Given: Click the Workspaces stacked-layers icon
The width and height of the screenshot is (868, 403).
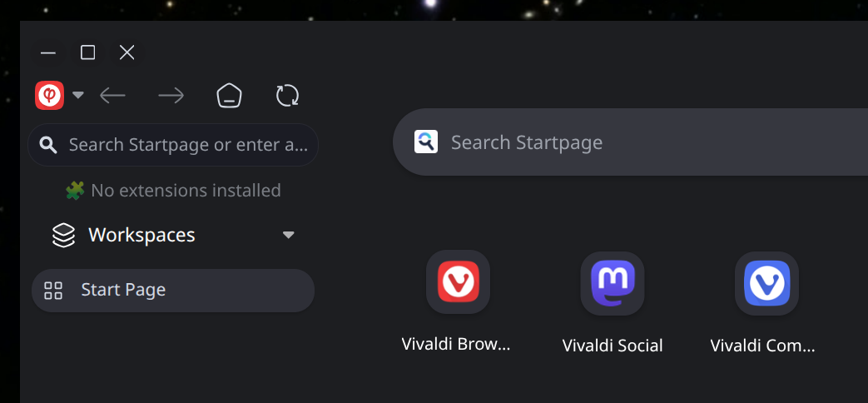Looking at the screenshot, I should coord(63,235).
